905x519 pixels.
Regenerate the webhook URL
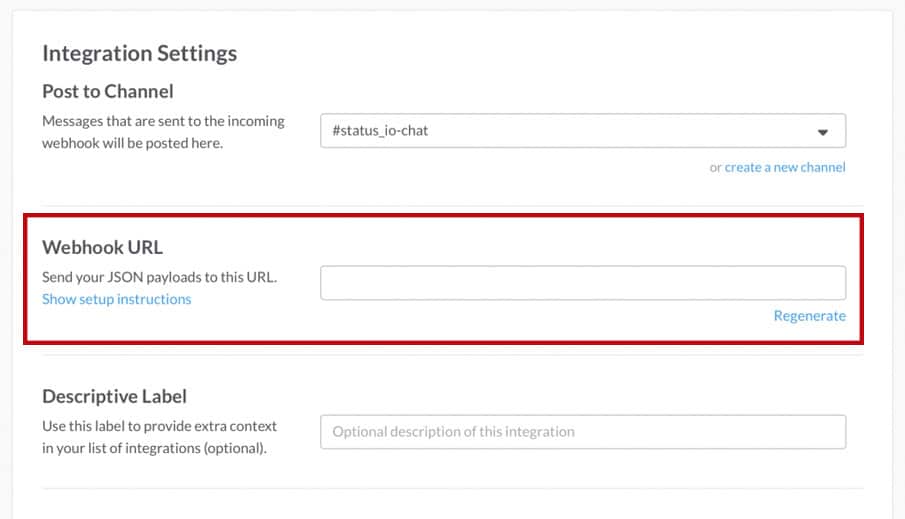click(x=809, y=316)
